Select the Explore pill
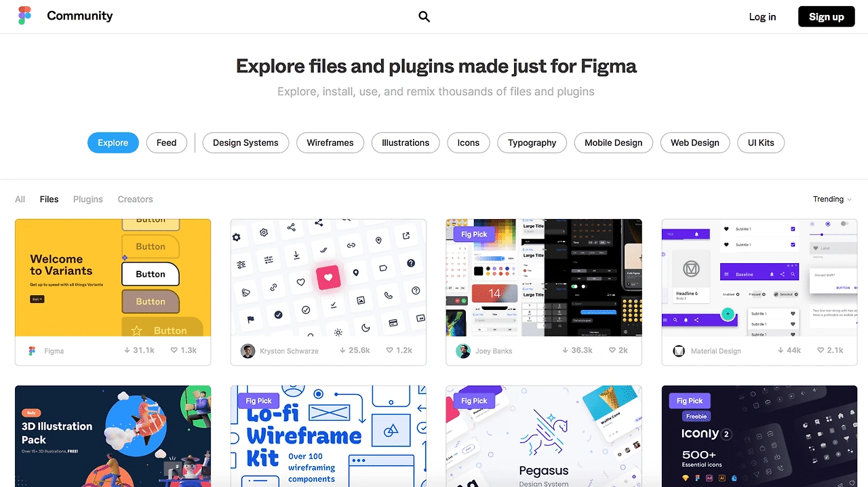Screen dimensions: 868x487 tap(113, 142)
